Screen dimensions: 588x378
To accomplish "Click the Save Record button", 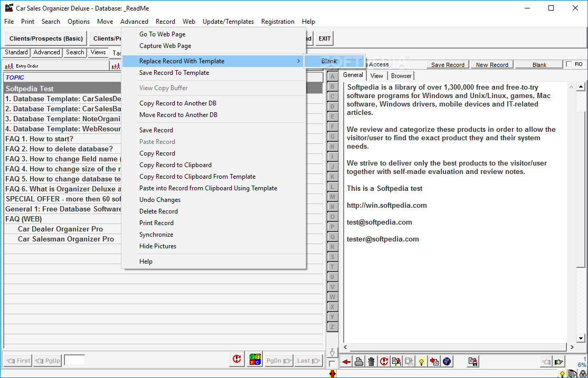I will 448,65.
